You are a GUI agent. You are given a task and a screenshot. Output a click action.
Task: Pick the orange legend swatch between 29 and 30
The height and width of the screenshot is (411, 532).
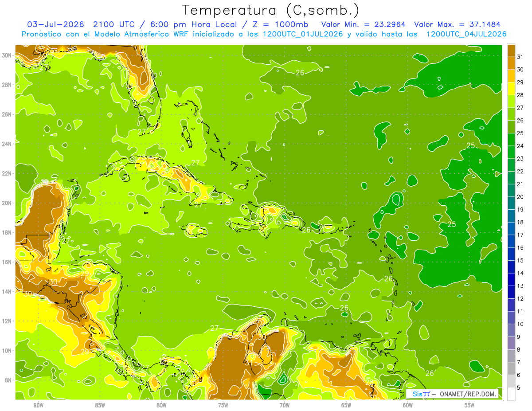511,76
